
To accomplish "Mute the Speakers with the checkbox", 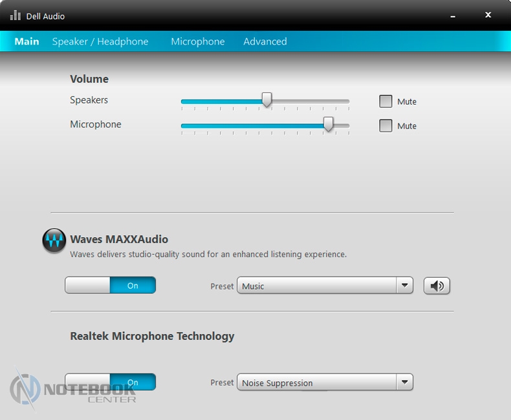I will tap(386, 101).
